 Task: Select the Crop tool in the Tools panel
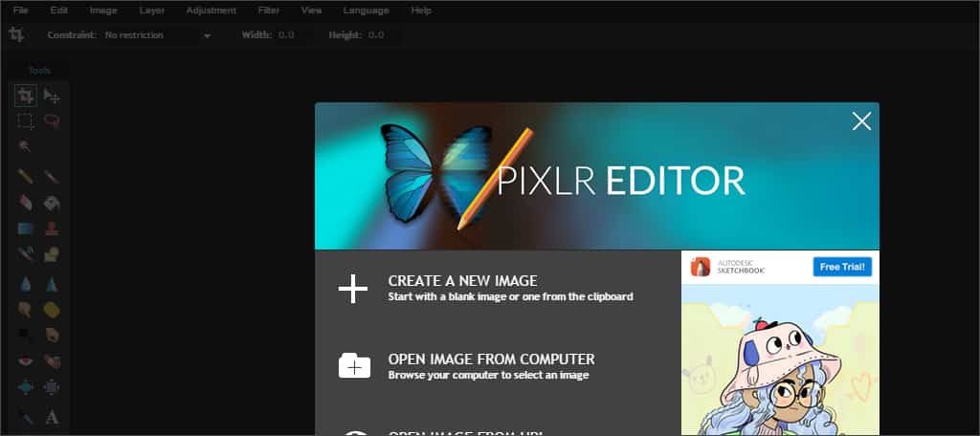26,96
